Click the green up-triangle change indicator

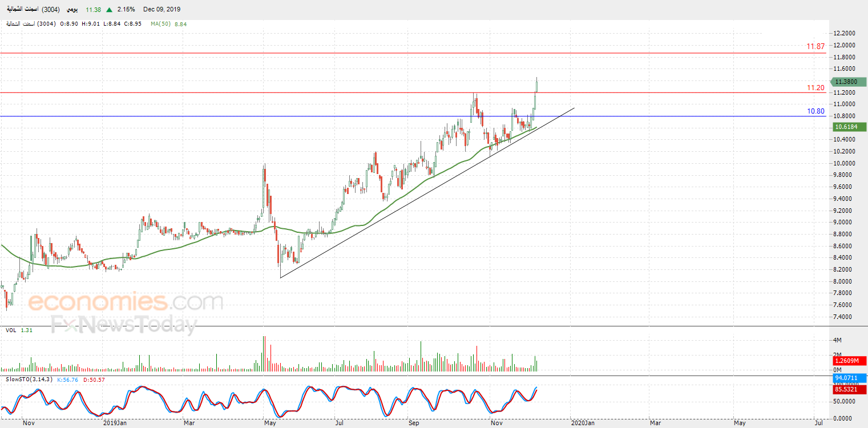[109, 10]
